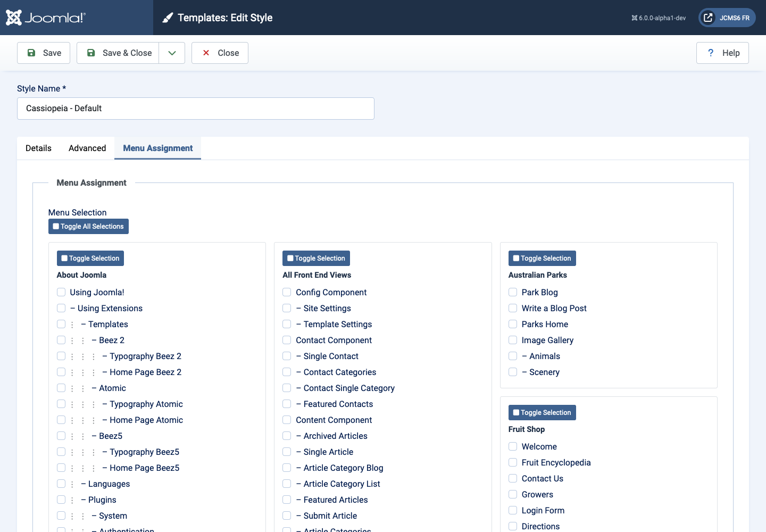Viewport: 766px width, 532px height.
Task: Click Toggle Selection for All Front End Views
Action: click(316, 258)
